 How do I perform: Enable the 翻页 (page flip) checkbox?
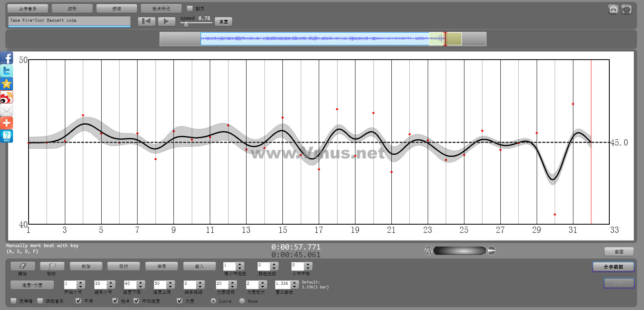tap(189, 8)
